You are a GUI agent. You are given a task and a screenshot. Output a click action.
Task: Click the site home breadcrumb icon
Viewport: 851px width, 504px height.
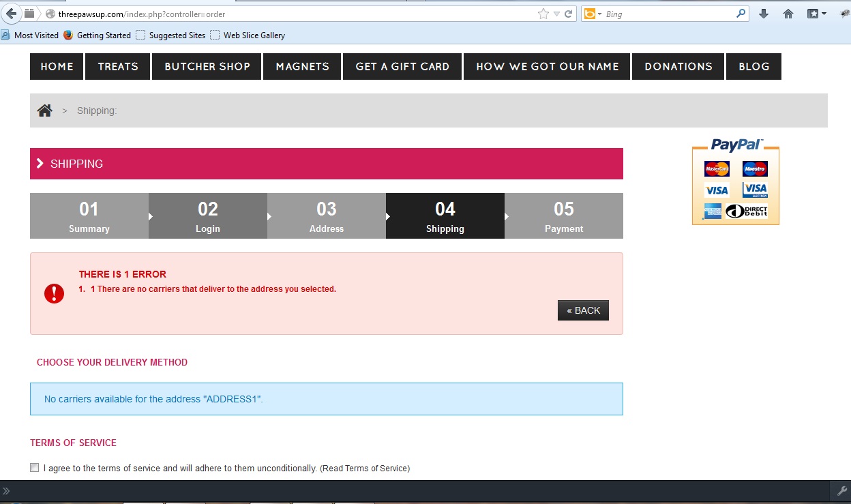coord(45,110)
